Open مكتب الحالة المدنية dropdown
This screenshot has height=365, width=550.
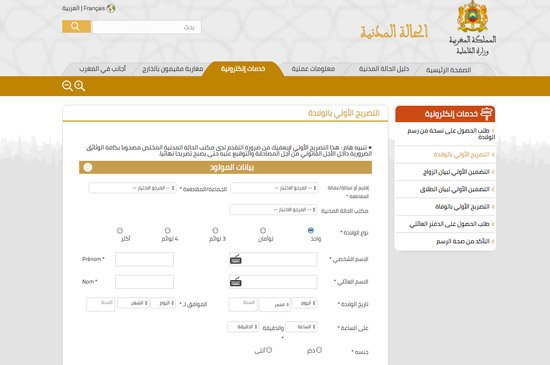274,210
